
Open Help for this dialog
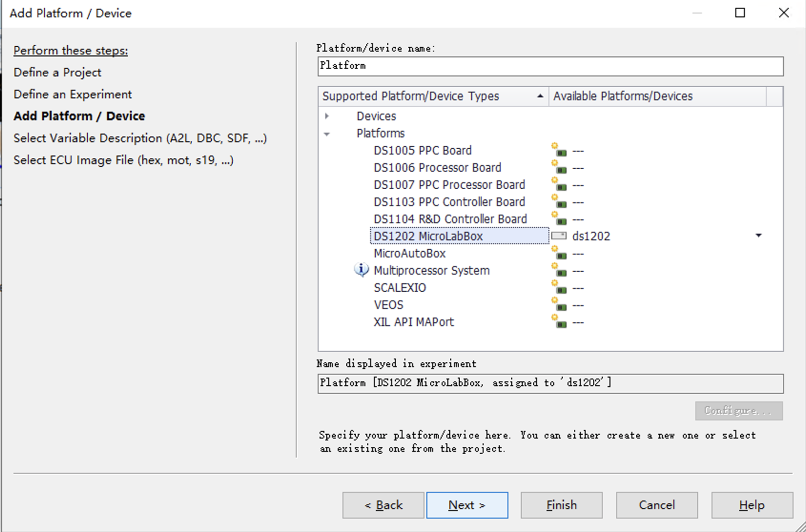click(752, 505)
